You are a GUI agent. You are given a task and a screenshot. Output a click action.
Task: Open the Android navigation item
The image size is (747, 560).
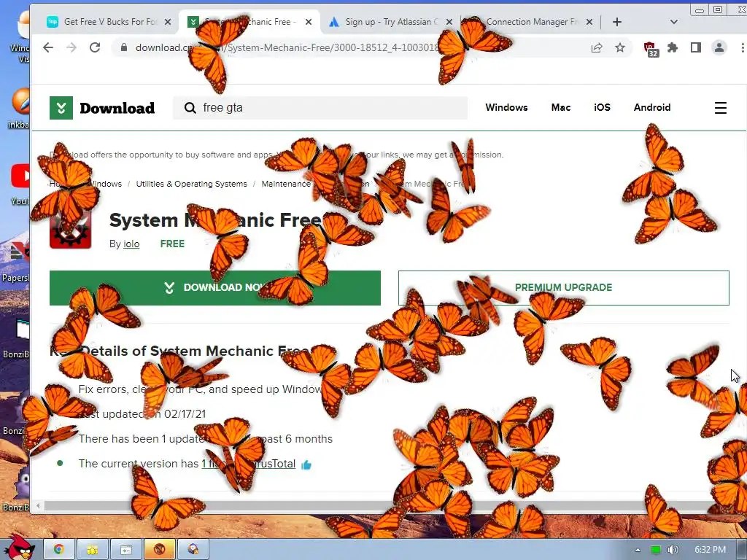(652, 108)
